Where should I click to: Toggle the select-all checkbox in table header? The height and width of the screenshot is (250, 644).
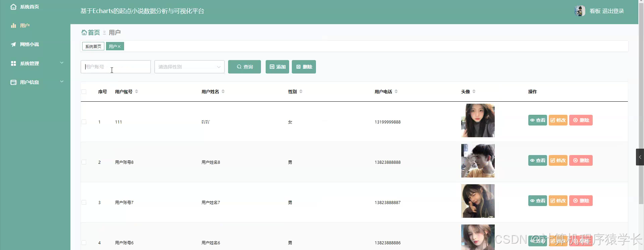click(x=84, y=92)
